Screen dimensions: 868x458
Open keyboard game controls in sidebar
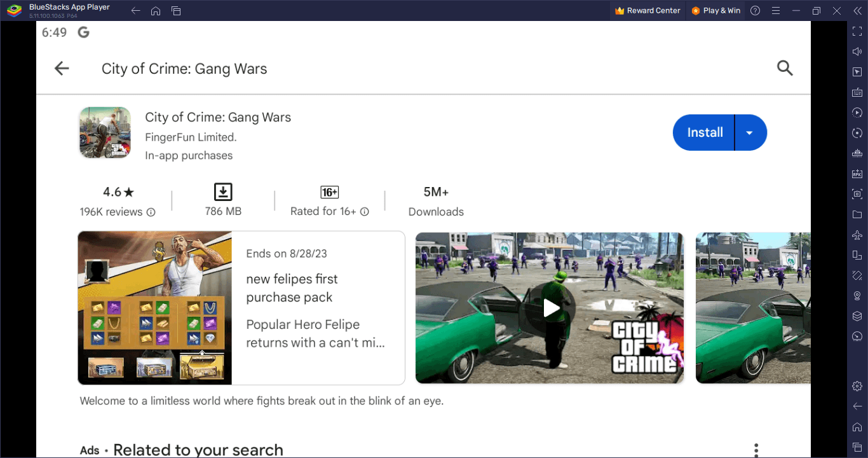click(x=857, y=92)
